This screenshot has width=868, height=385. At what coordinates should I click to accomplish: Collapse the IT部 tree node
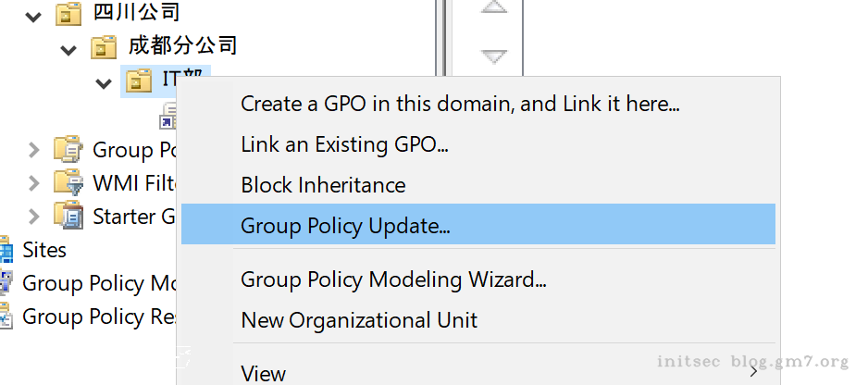pos(103,82)
